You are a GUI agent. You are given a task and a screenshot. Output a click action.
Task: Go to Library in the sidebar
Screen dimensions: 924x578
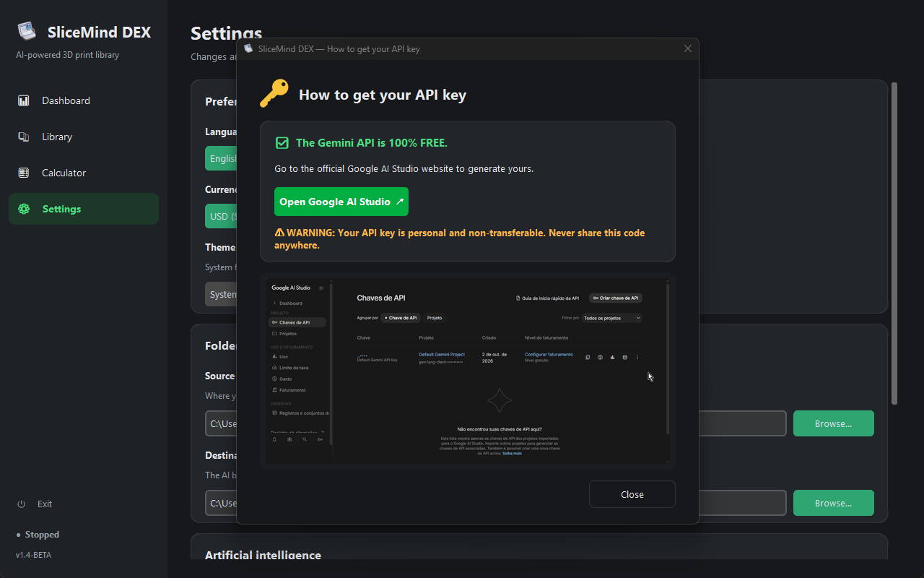click(84, 137)
